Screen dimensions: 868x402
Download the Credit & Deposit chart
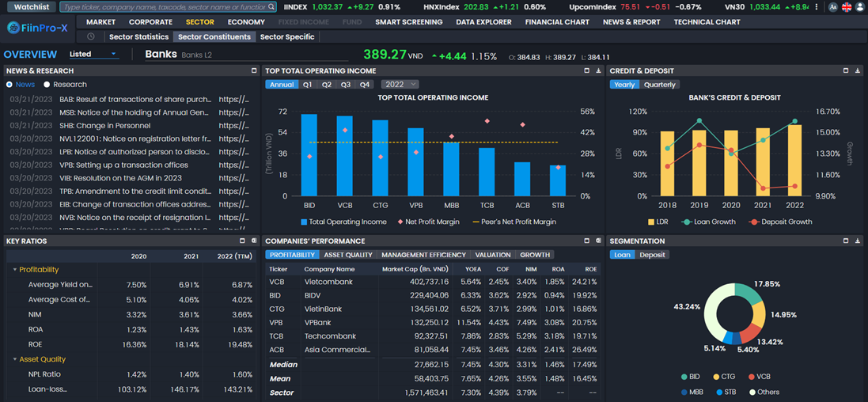pyautogui.click(x=857, y=70)
